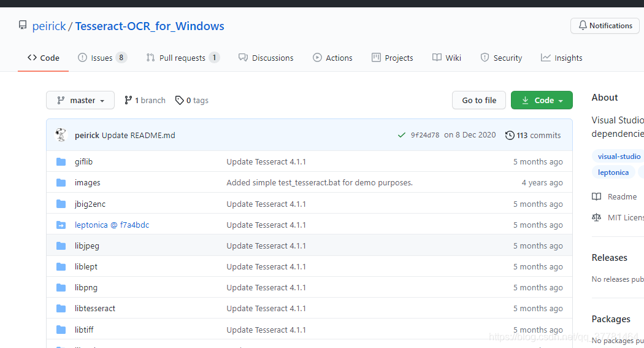Go to the Projects tab
The height and width of the screenshot is (348, 644).
(393, 58)
